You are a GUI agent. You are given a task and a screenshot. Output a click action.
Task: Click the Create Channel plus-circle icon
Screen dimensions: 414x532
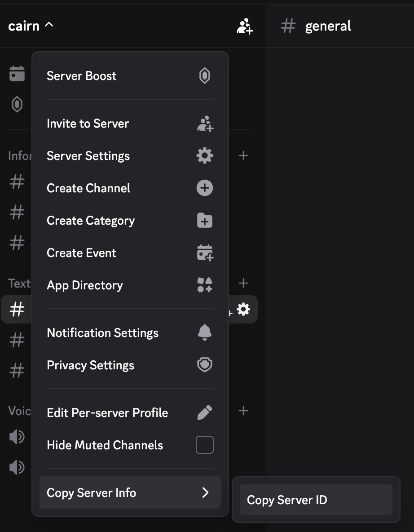tap(205, 188)
